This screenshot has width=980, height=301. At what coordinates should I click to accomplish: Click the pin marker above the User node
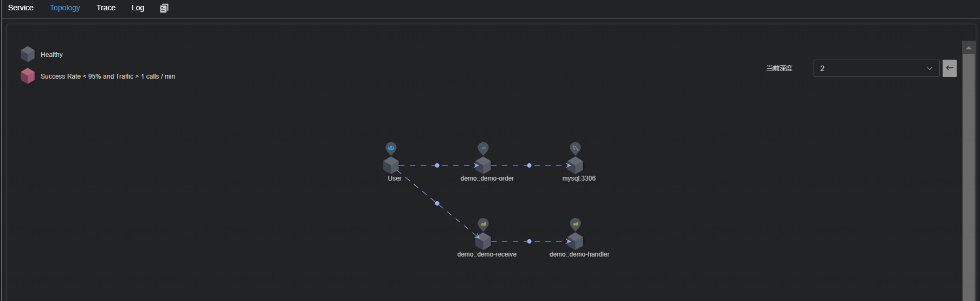pos(391,148)
